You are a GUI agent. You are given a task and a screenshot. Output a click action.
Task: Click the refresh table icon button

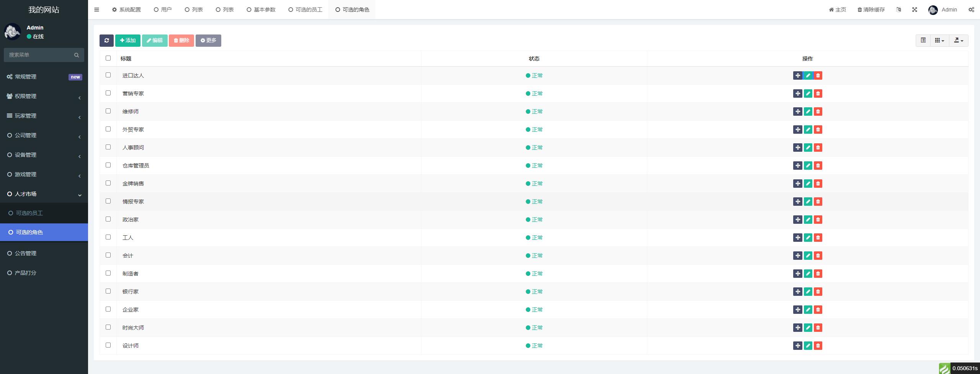106,41
